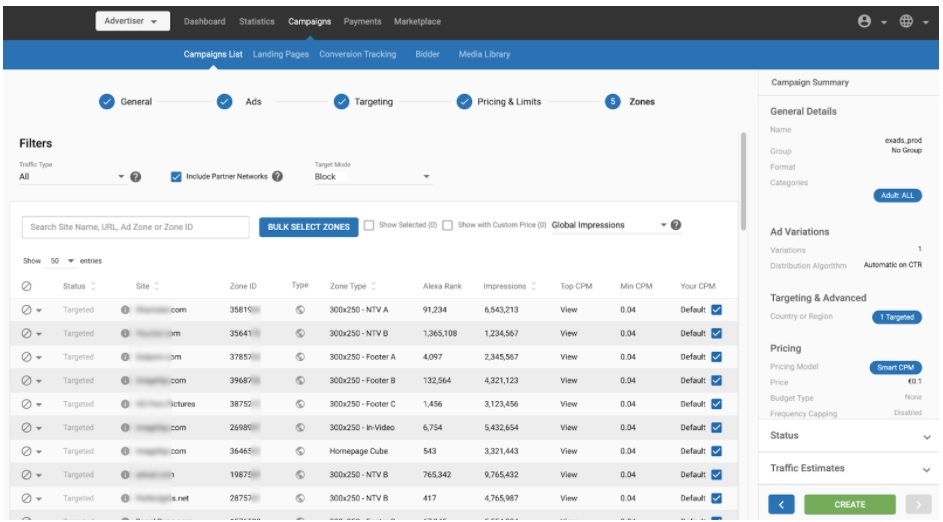Click the 1 Targeted badge
The height and width of the screenshot is (522, 943).
[897, 317]
